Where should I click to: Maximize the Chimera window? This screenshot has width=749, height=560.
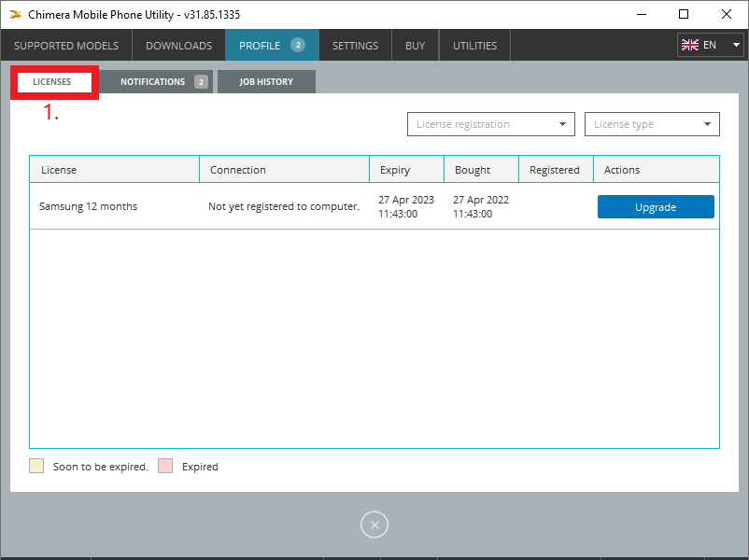coord(684,14)
